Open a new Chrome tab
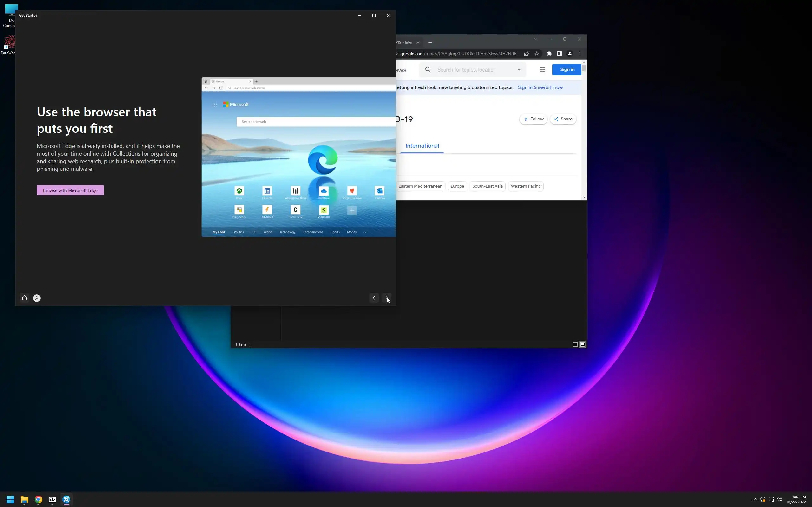Screen dimensions: 812x507 [x=430, y=42]
